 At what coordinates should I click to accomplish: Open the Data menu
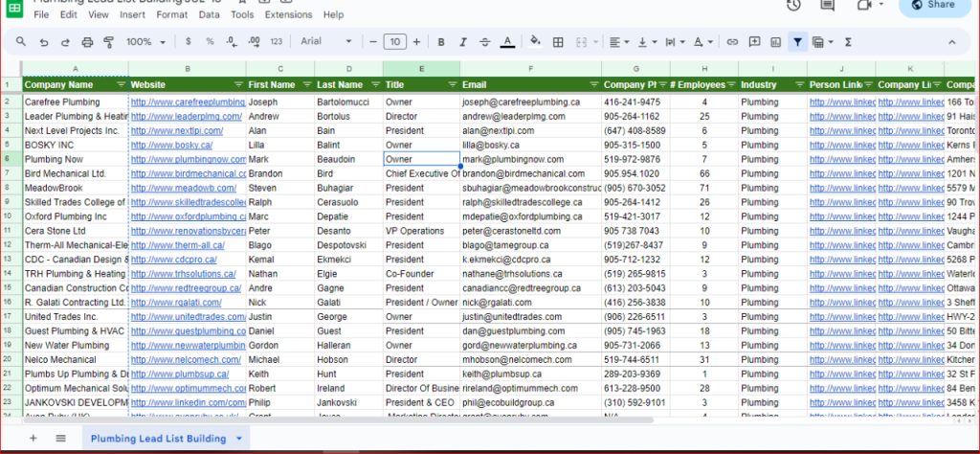[210, 14]
